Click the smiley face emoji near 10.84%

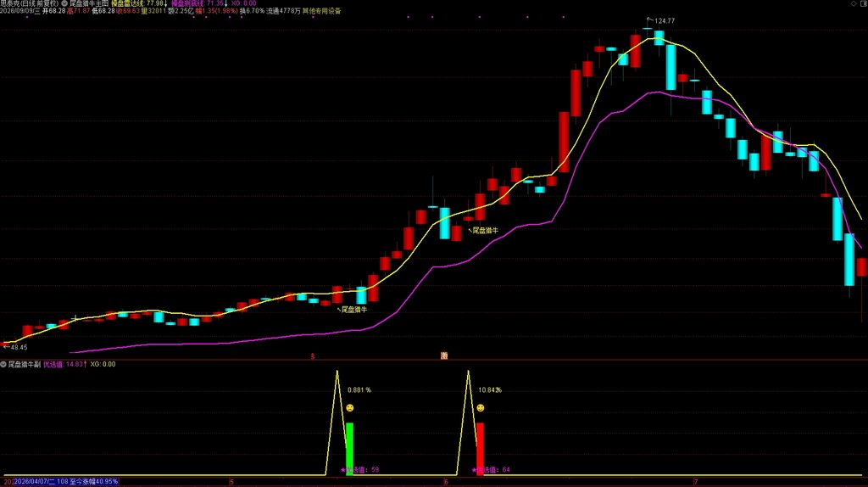(481, 408)
